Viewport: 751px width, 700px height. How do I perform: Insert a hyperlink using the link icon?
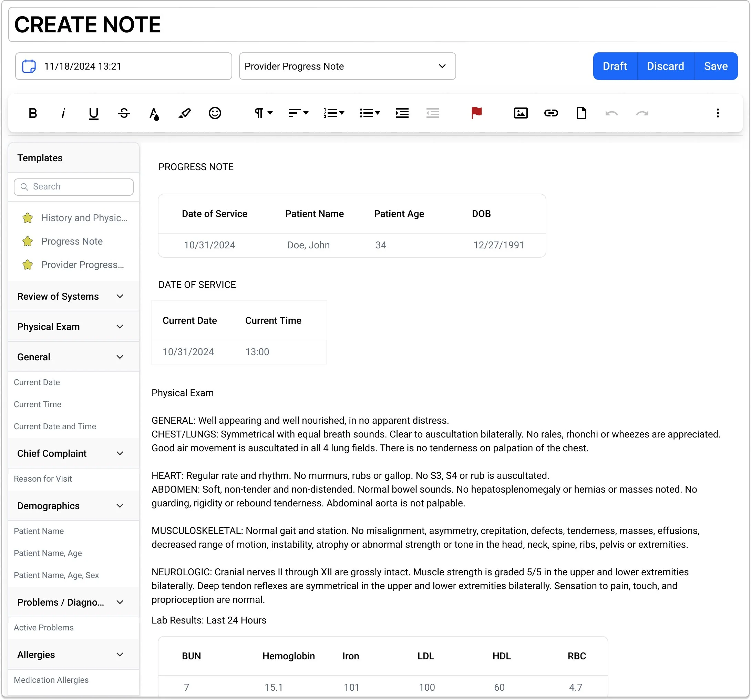tap(551, 113)
